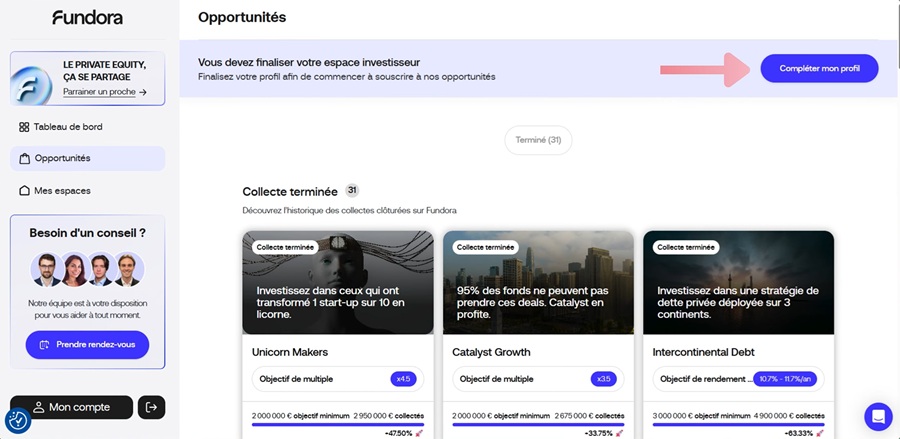This screenshot has width=900, height=439.
Task: Click Compléter mon profil button
Action: point(819,68)
